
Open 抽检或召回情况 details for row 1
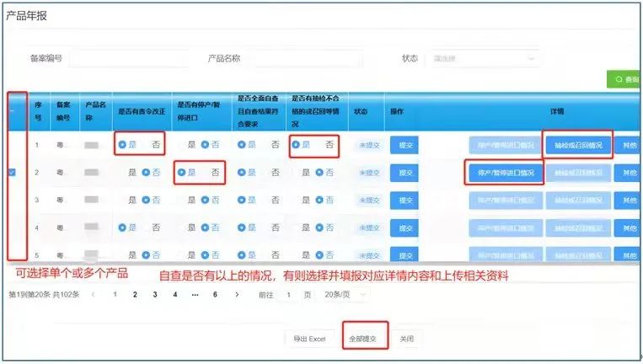coord(577,145)
